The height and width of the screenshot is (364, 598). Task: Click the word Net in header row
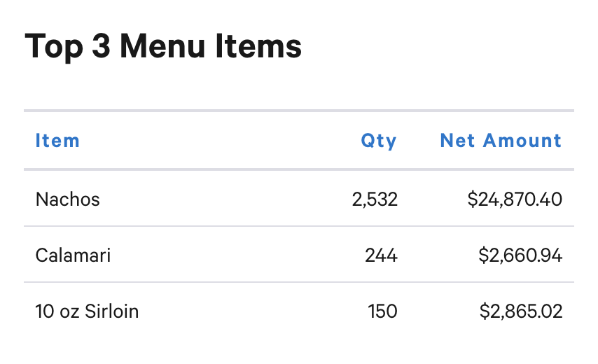(457, 141)
